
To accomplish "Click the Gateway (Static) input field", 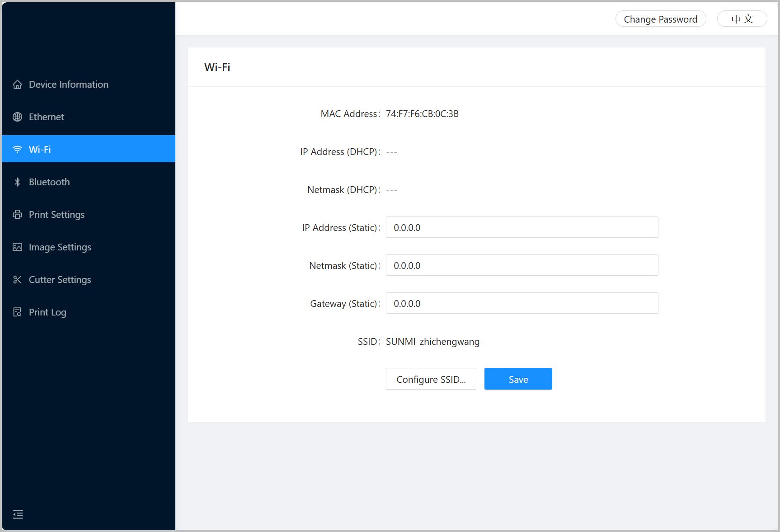I will tap(522, 303).
